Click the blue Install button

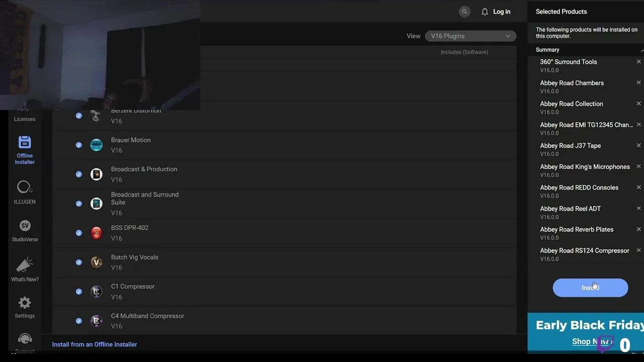coord(590,288)
